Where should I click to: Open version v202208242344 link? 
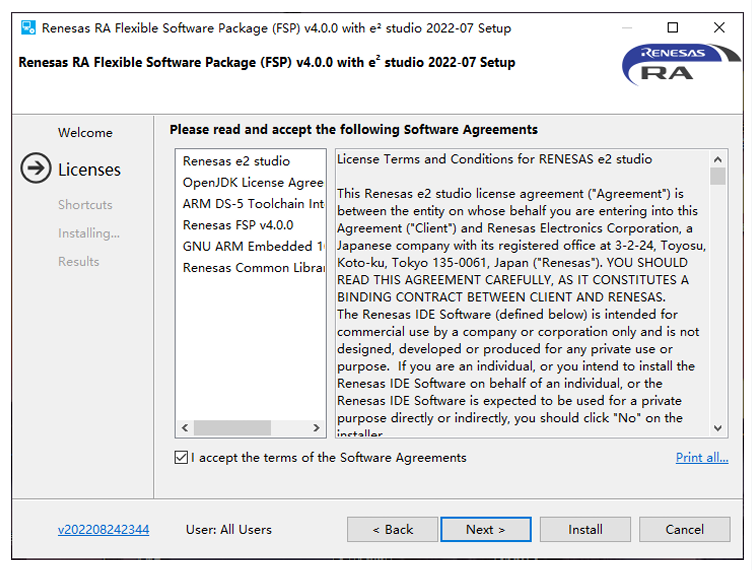104,529
